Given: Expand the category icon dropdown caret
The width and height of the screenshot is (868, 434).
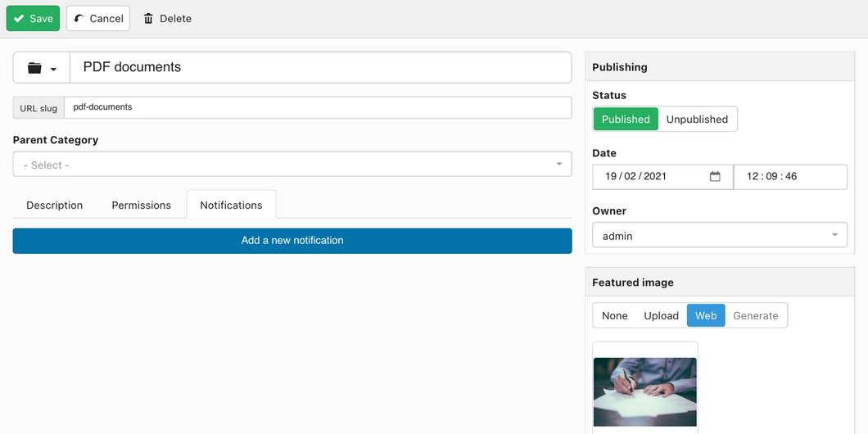Looking at the screenshot, I should click(x=54, y=70).
